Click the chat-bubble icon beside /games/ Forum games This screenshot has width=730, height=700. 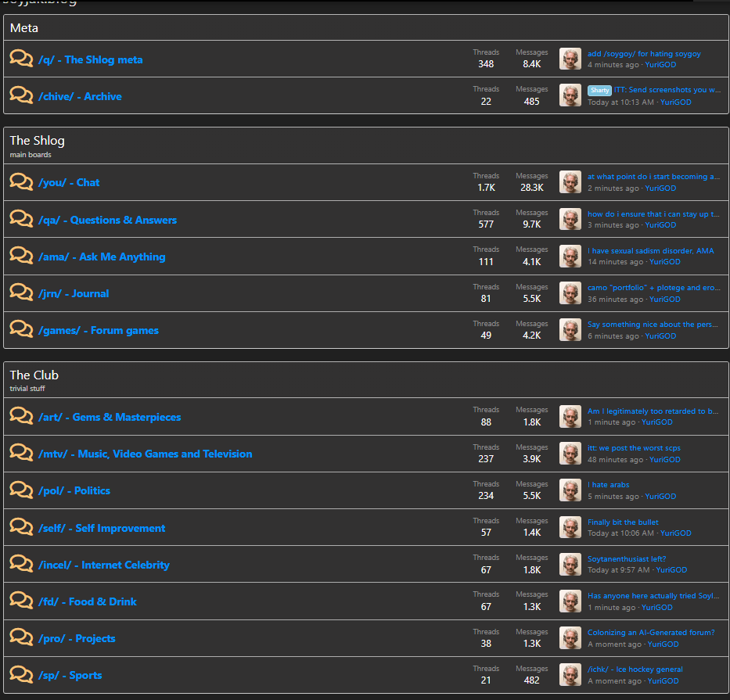tap(21, 329)
